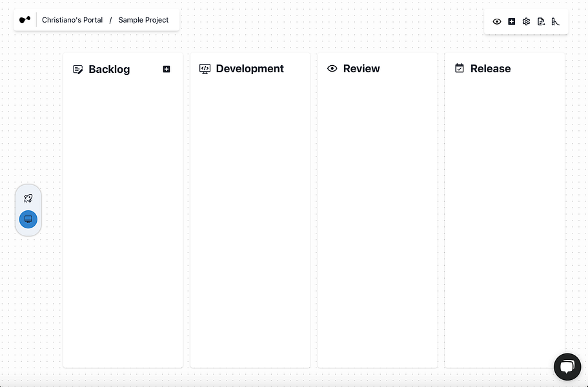Viewport: 588px width, 387px height.
Task: Click the eye icon in the top toolbar
Action: [x=497, y=22]
